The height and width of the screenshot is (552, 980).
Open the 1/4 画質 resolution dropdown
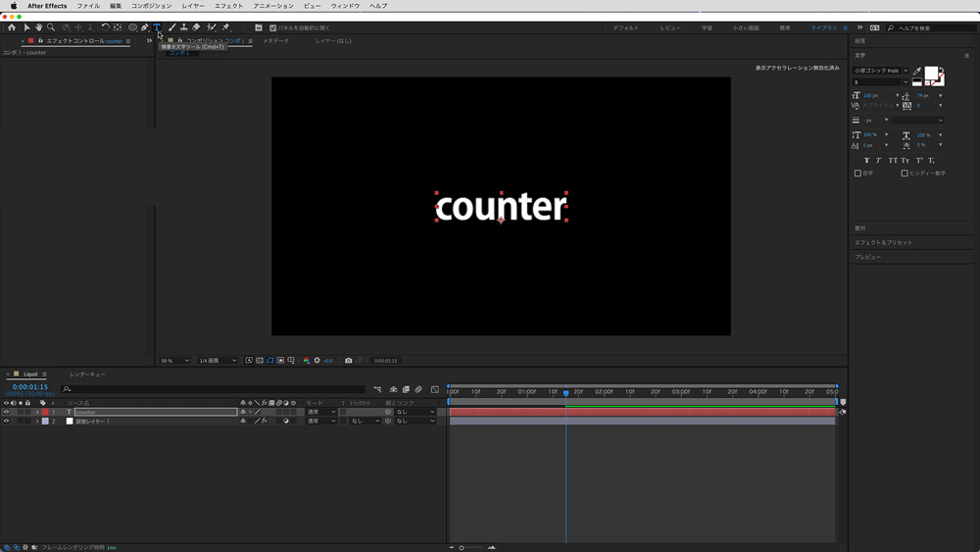pyautogui.click(x=218, y=361)
